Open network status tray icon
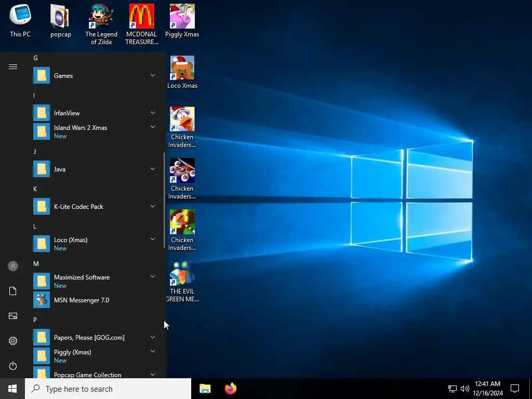Viewport: 532px width, 399px height. click(453, 389)
